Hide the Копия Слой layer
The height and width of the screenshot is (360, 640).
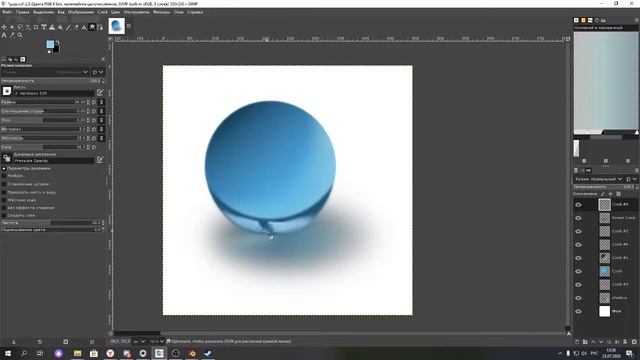click(578, 218)
